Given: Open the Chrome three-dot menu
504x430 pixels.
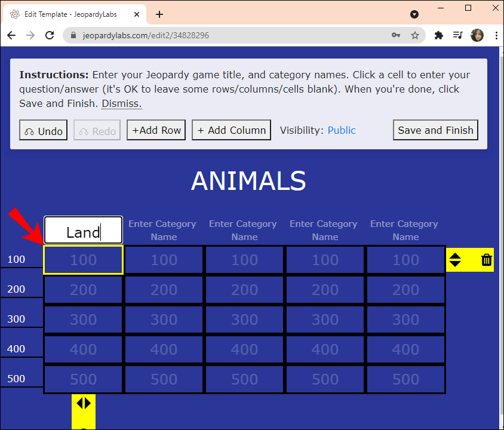Looking at the screenshot, I should (x=496, y=35).
